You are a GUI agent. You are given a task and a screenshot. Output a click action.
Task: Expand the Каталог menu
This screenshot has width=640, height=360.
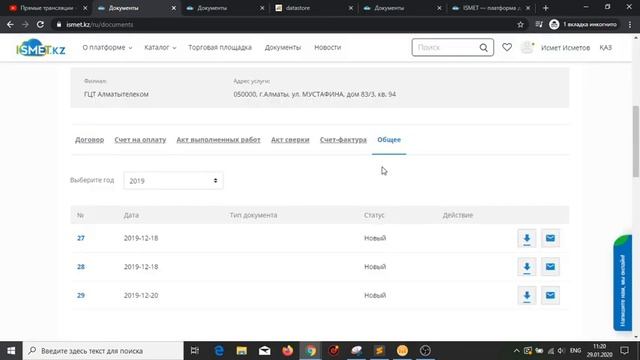160,47
